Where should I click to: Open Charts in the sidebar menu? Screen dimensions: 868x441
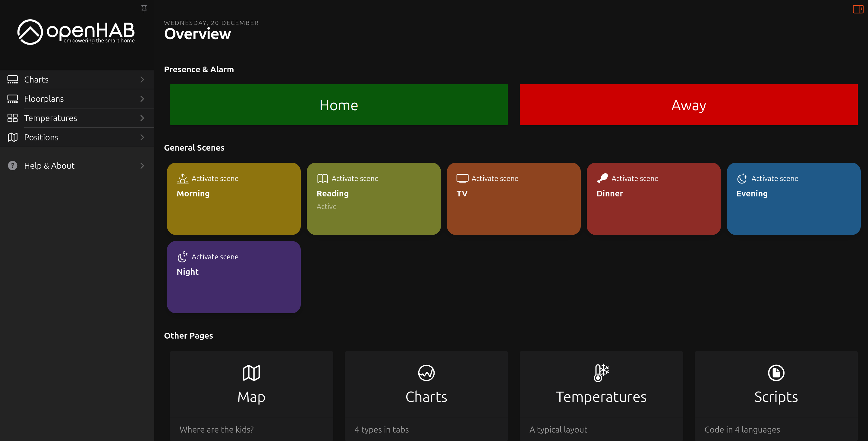77,80
